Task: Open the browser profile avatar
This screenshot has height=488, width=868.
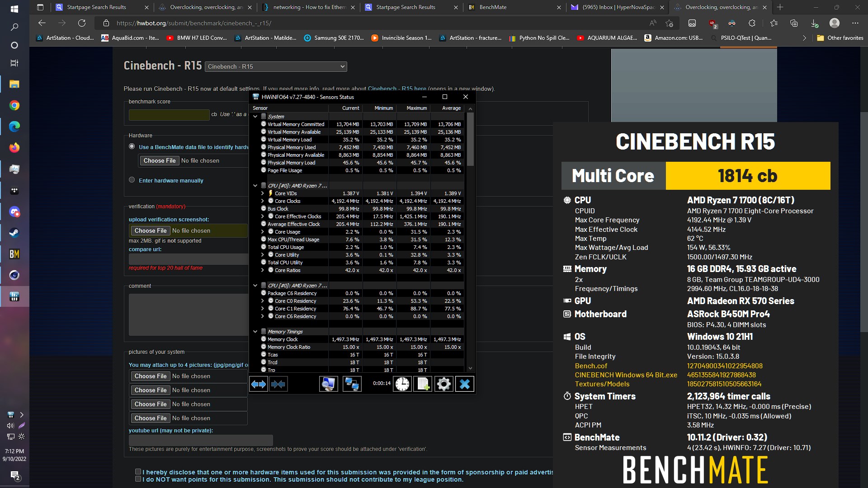Action: tap(835, 23)
